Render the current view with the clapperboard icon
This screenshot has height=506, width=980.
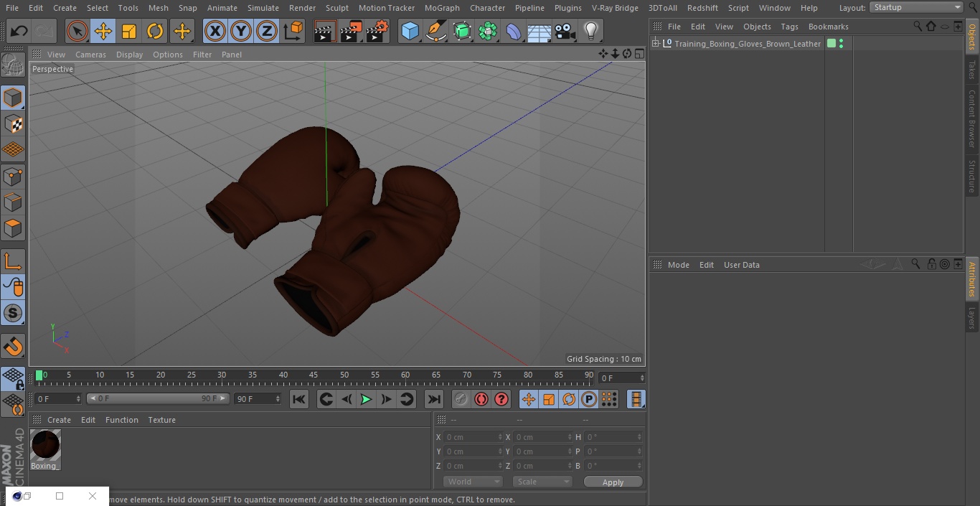tap(325, 31)
